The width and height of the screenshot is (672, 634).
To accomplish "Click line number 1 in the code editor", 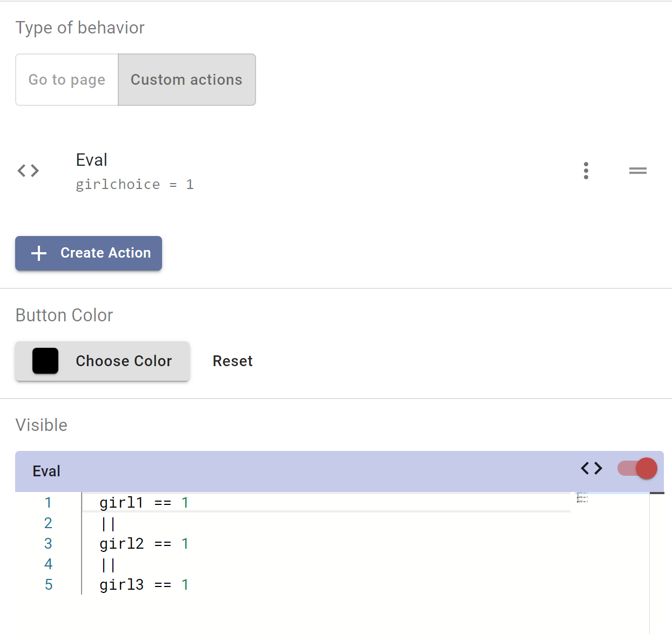I will [x=48, y=503].
